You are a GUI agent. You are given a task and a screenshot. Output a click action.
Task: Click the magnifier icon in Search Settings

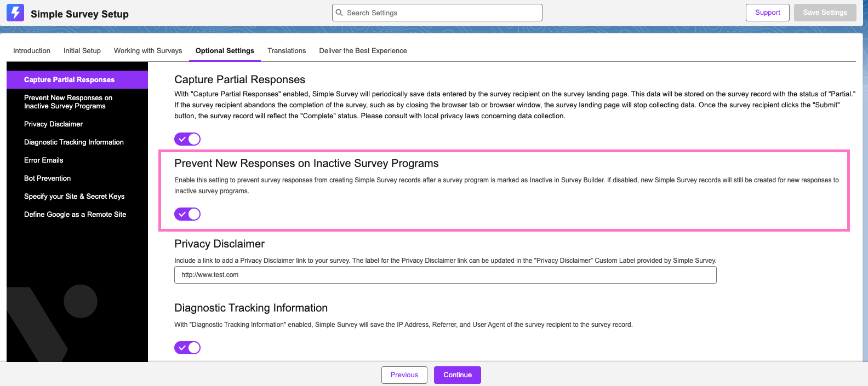(340, 13)
